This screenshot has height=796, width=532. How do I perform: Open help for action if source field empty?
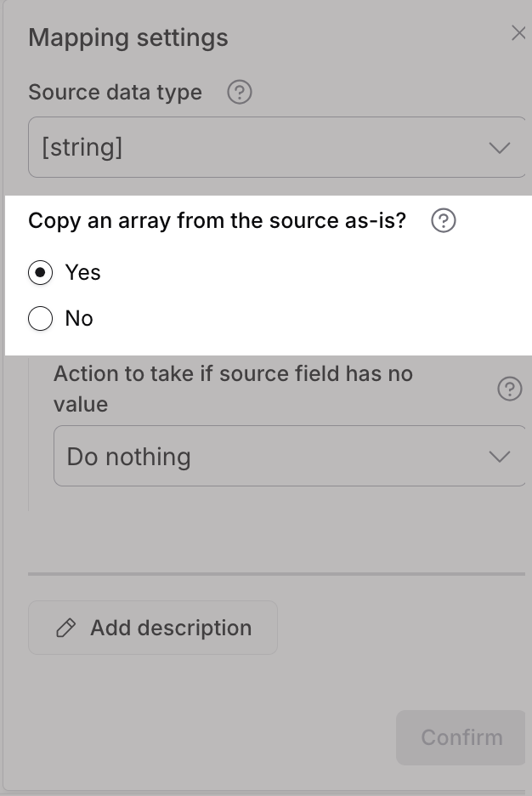point(510,389)
